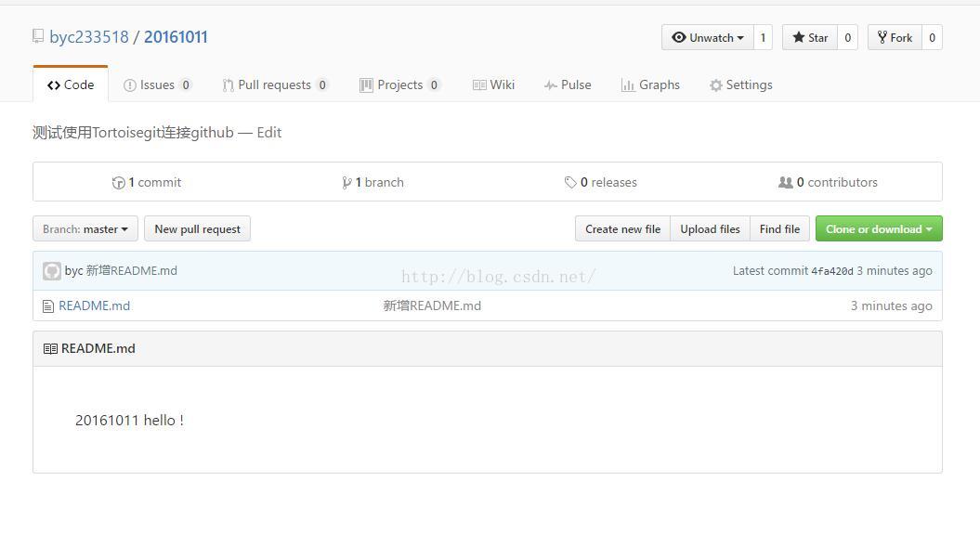Click the file icon beside README.md row
Viewport: 980px width, 533px height.
tap(48, 306)
